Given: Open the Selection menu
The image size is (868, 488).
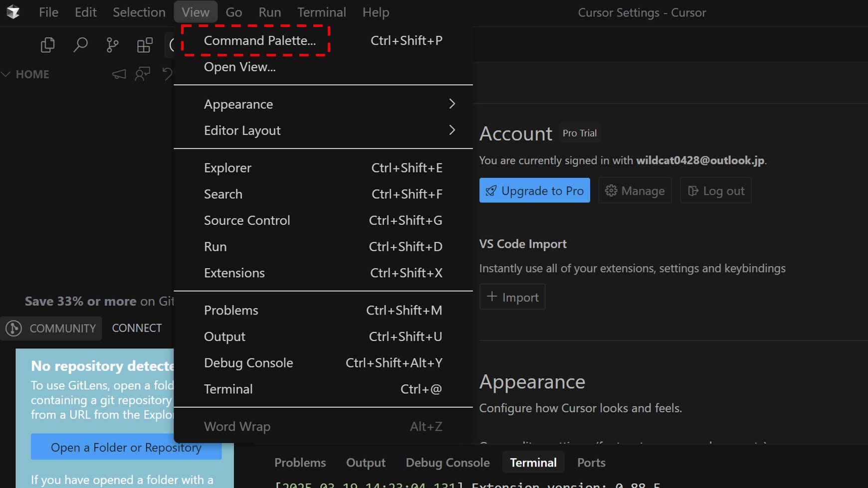Looking at the screenshot, I should 139,12.
